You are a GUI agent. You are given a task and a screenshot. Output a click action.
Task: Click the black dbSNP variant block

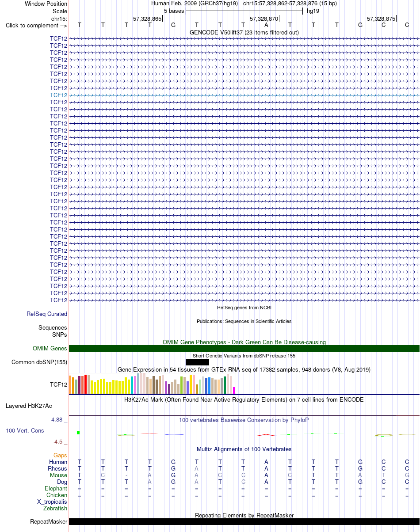coord(197,362)
